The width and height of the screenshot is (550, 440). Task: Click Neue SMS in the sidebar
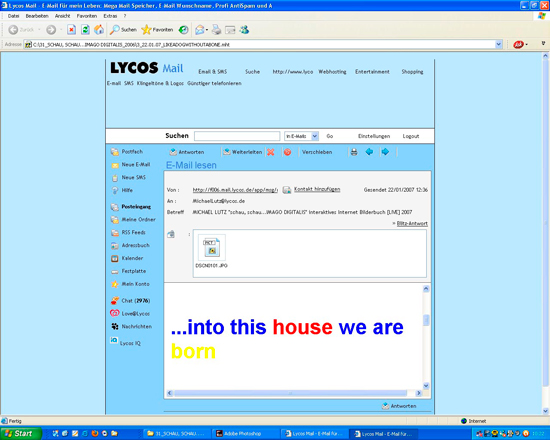coord(128,178)
